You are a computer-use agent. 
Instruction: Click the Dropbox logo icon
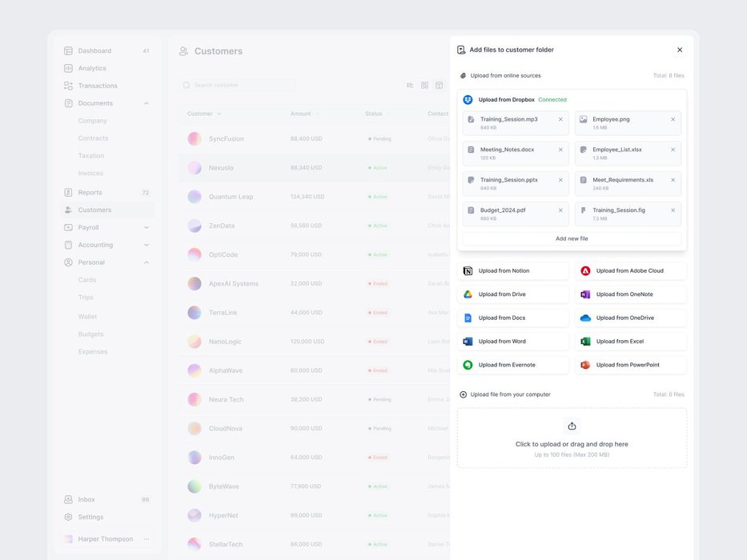click(468, 100)
